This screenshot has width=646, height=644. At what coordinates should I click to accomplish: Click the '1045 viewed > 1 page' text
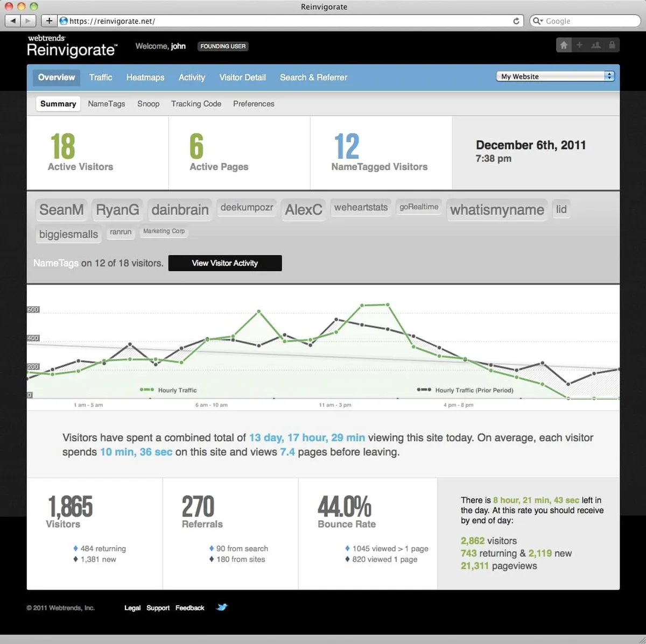[390, 548]
